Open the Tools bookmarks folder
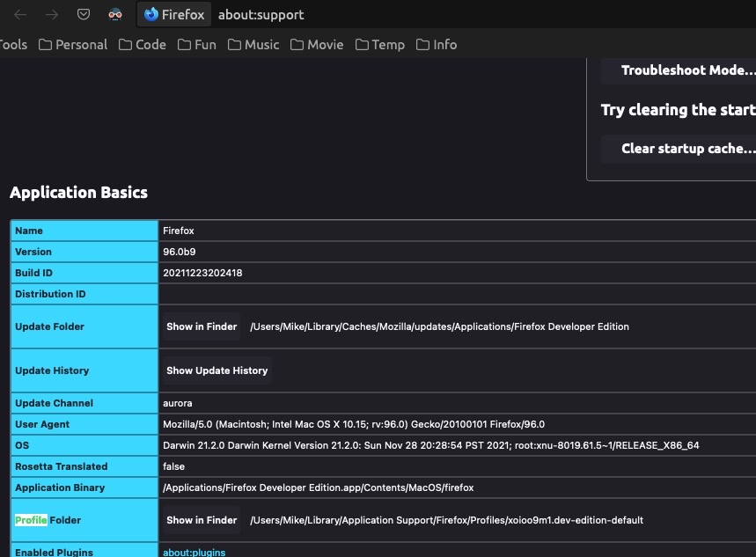756x557 pixels. [13, 45]
